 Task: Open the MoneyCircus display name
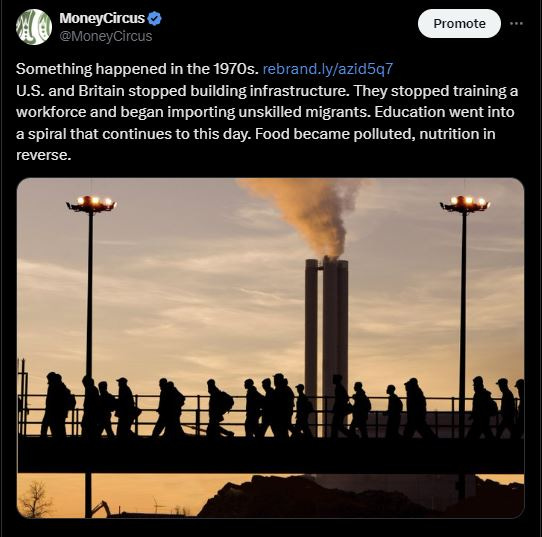click(x=102, y=18)
